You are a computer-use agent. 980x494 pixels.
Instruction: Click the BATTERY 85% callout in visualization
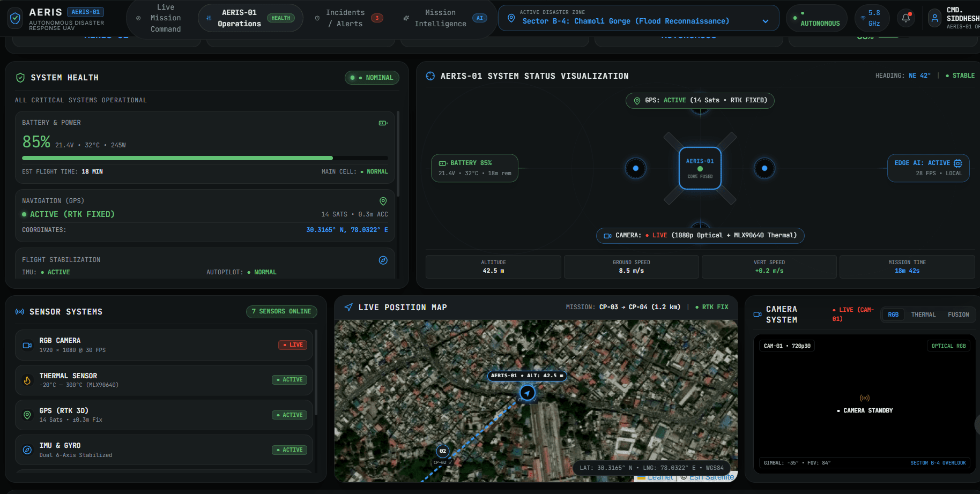tap(474, 168)
